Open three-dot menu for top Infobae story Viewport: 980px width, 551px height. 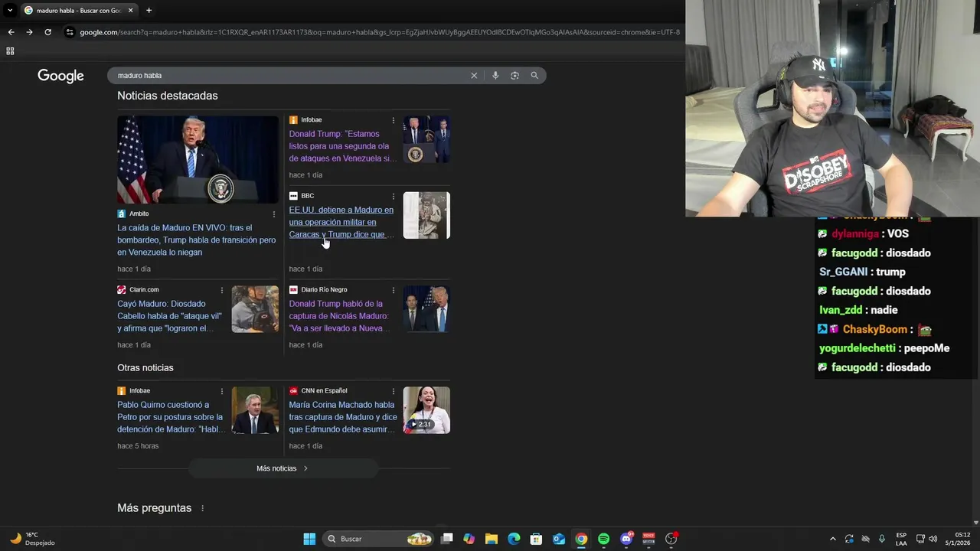pyautogui.click(x=394, y=121)
